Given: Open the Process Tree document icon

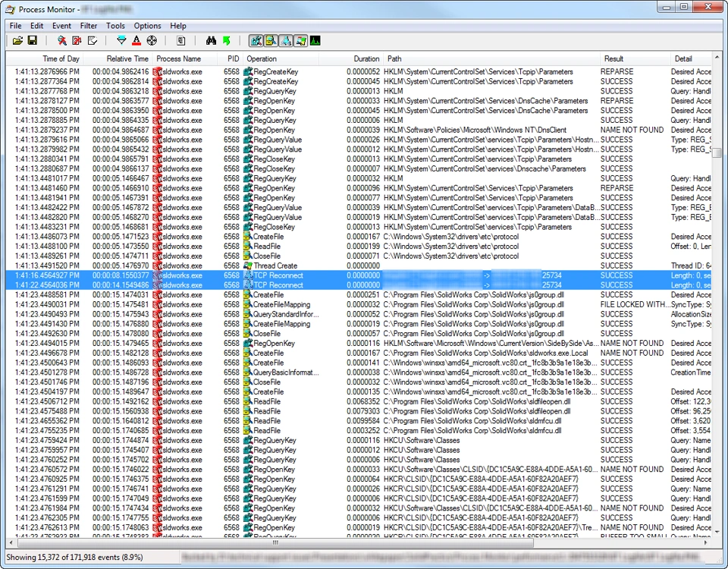Looking at the screenshot, I should point(181,41).
